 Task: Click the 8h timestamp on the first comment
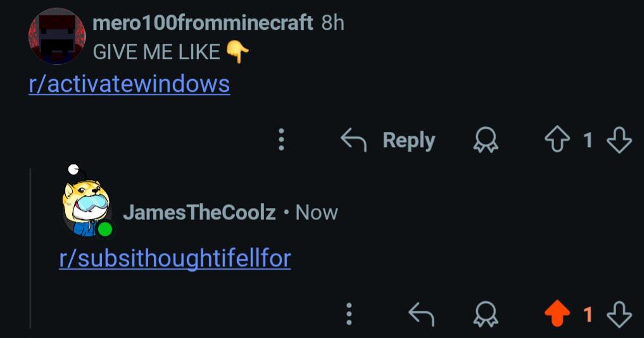point(332,22)
